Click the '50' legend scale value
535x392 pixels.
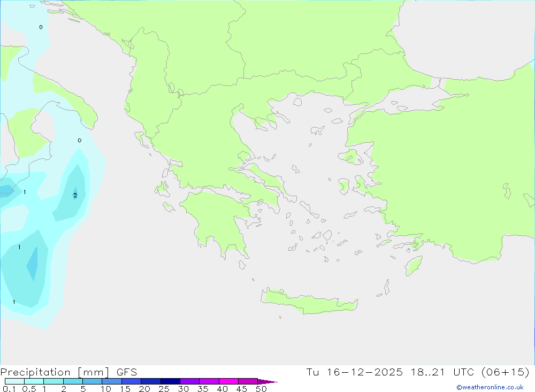(262, 389)
